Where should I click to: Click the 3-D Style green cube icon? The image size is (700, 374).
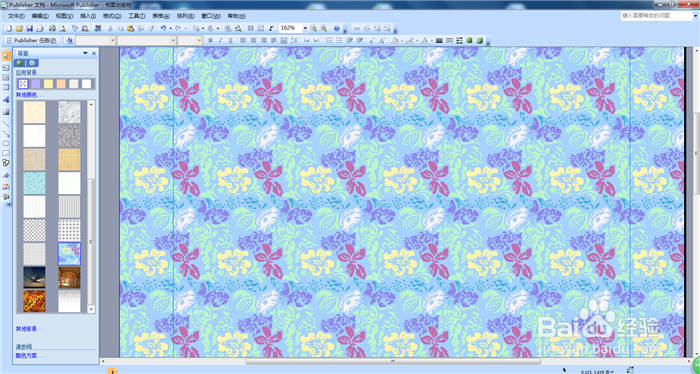click(479, 41)
